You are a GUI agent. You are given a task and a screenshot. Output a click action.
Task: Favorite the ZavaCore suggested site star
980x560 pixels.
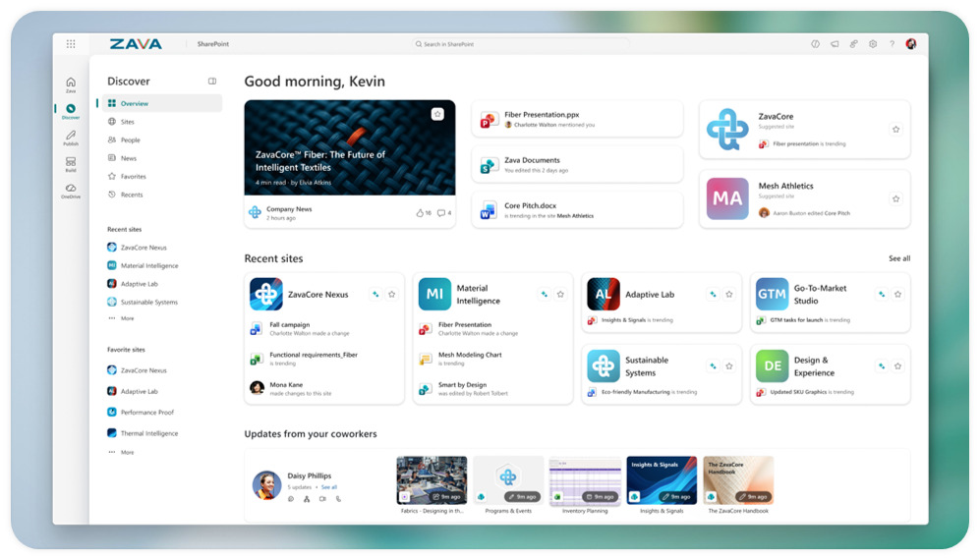pyautogui.click(x=895, y=129)
